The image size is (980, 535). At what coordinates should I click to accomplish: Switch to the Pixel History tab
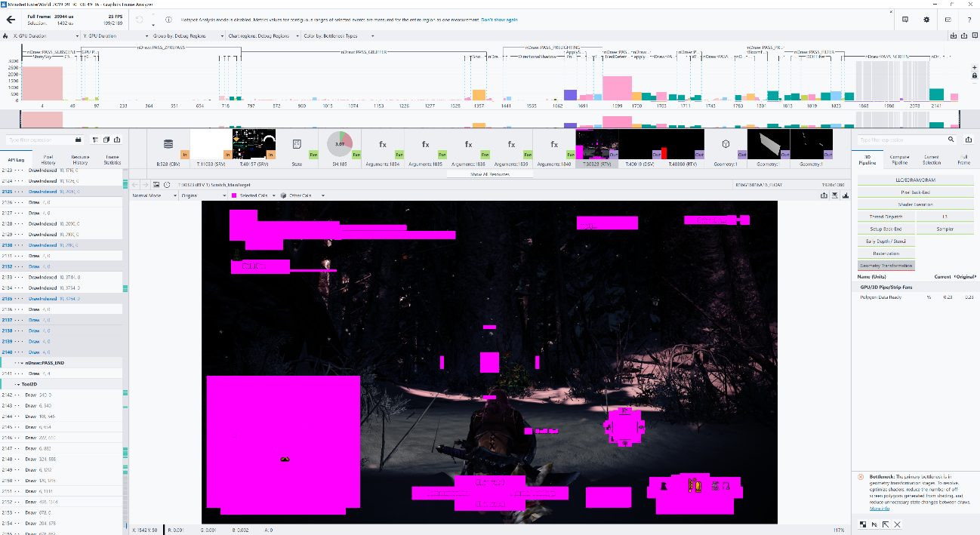48,159
